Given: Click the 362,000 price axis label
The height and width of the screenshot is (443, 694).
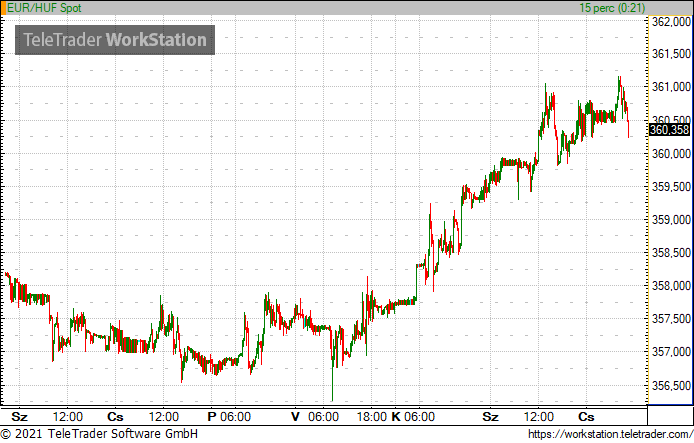Looking at the screenshot, I should 671,21.
